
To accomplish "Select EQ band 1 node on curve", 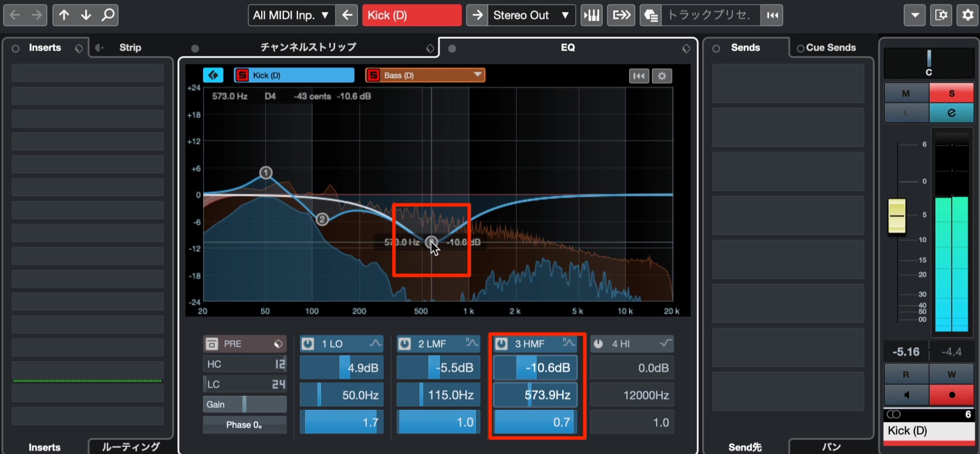I will click(x=266, y=172).
